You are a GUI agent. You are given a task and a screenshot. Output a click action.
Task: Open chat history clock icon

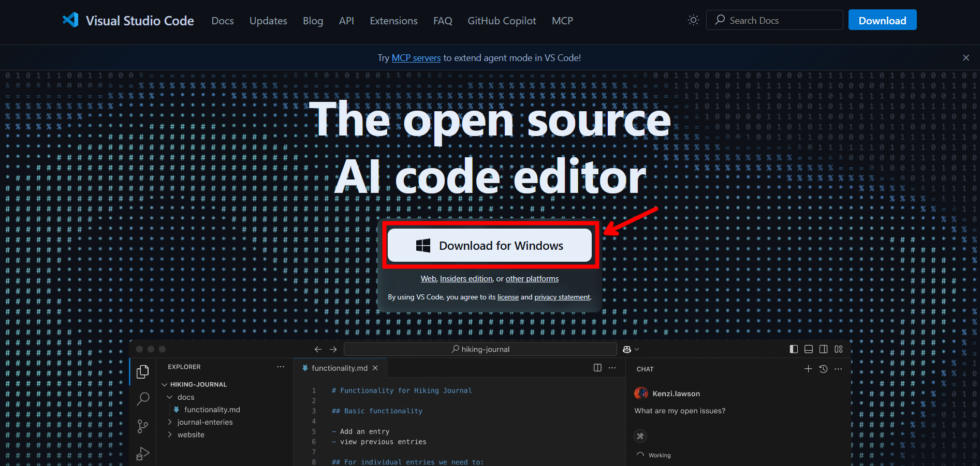824,369
